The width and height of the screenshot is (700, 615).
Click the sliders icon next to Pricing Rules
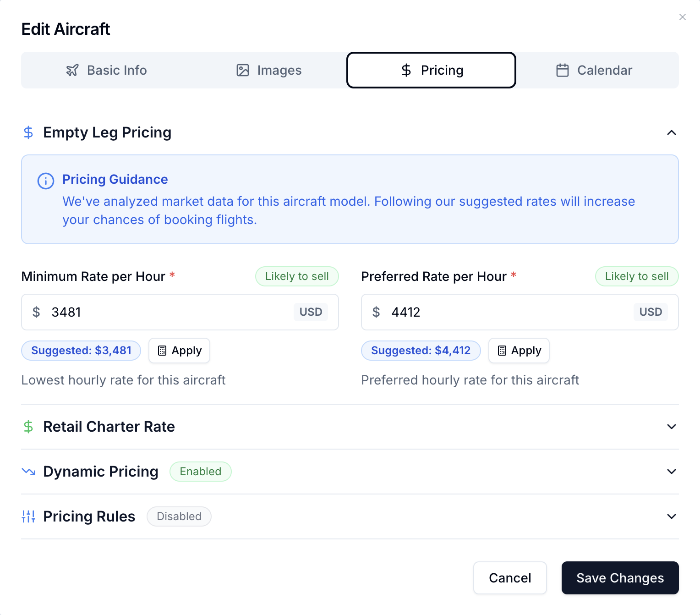[28, 516]
